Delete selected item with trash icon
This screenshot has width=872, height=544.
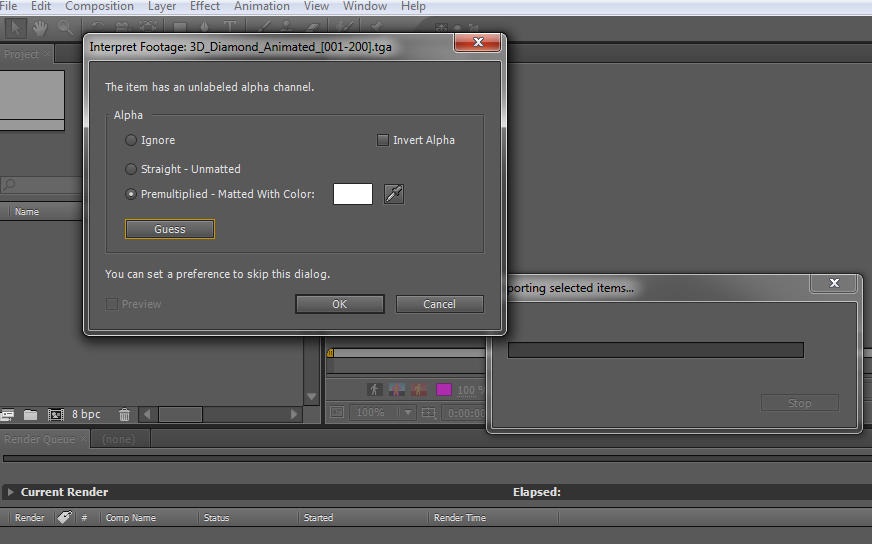(125, 414)
